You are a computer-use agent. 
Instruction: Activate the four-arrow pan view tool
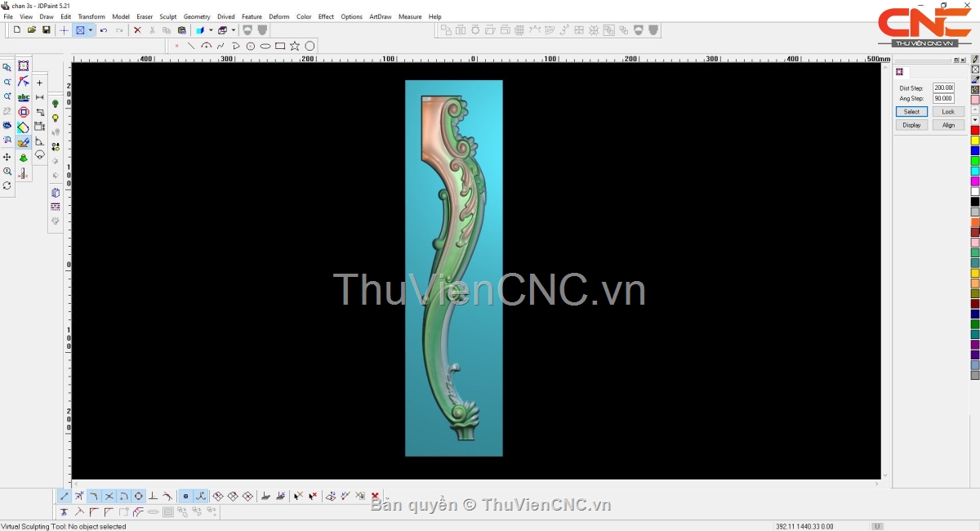coord(7,157)
